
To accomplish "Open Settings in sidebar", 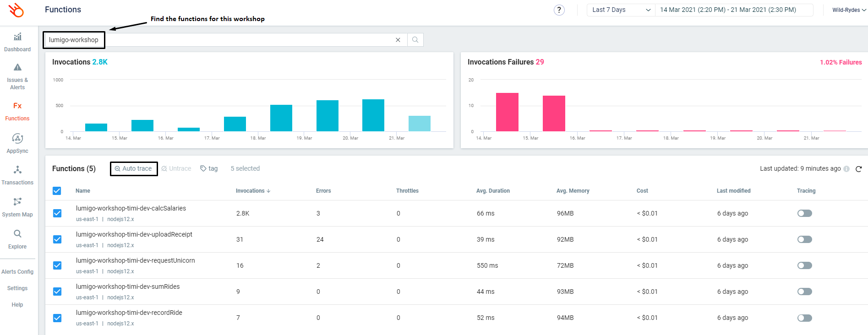I will [x=17, y=288].
